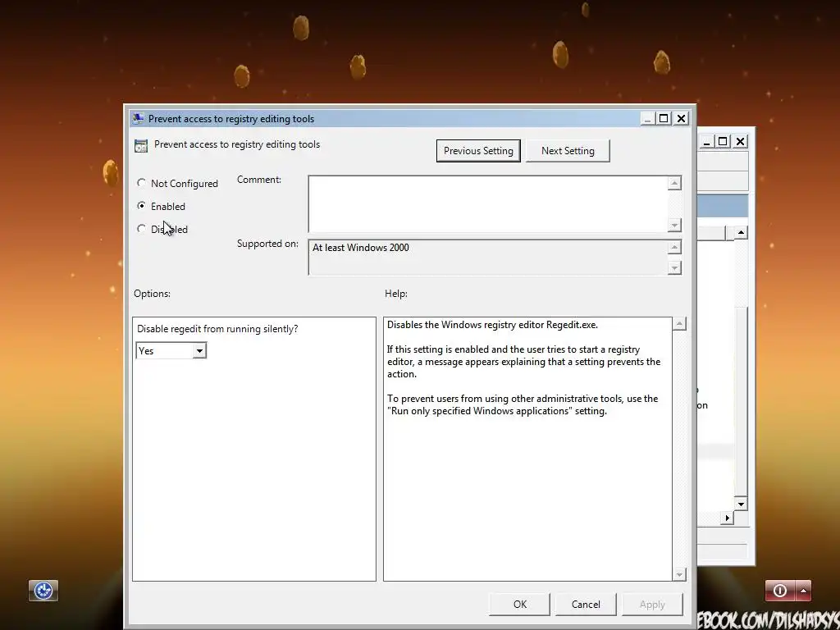The width and height of the screenshot is (840, 630).
Task: Click inside the Comment text box
Action: tap(488, 204)
